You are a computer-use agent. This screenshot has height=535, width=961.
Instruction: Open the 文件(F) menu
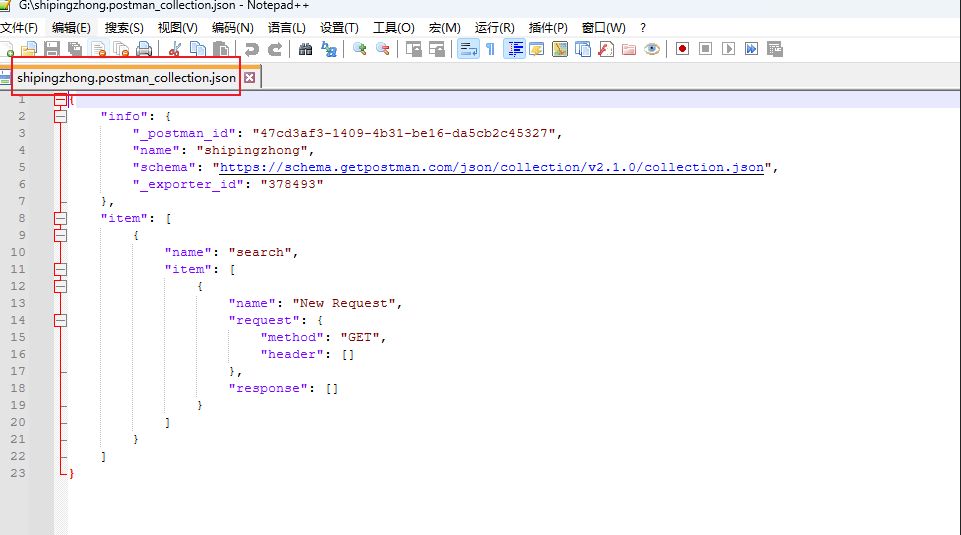click(x=19, y=27)
